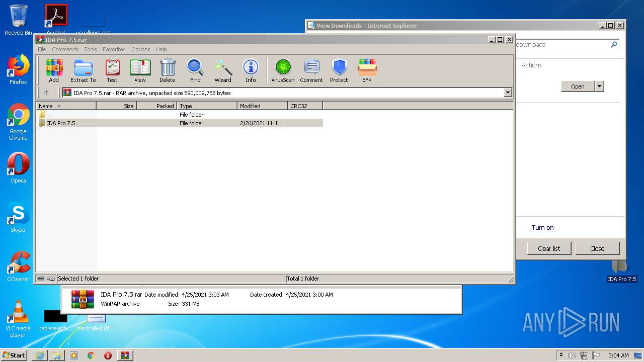Sort file list by Size column
The height and width of the screenshot is (362, 644).
117,106
